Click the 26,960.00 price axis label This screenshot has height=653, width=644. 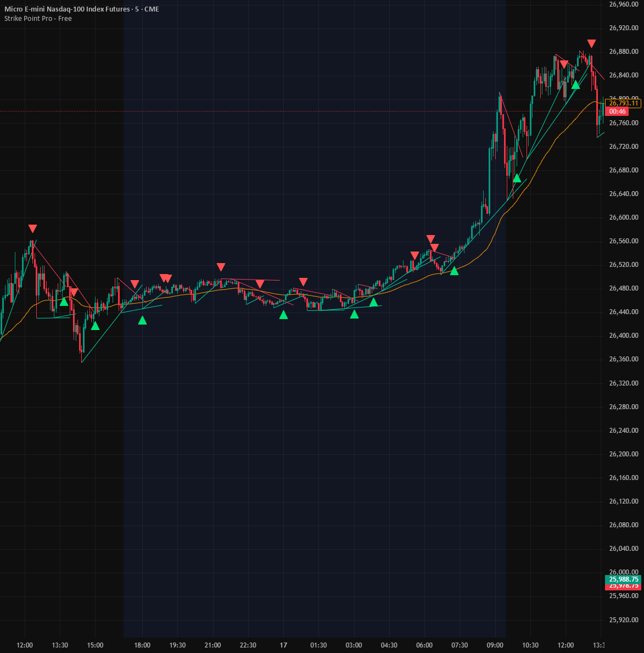[623, 4]
